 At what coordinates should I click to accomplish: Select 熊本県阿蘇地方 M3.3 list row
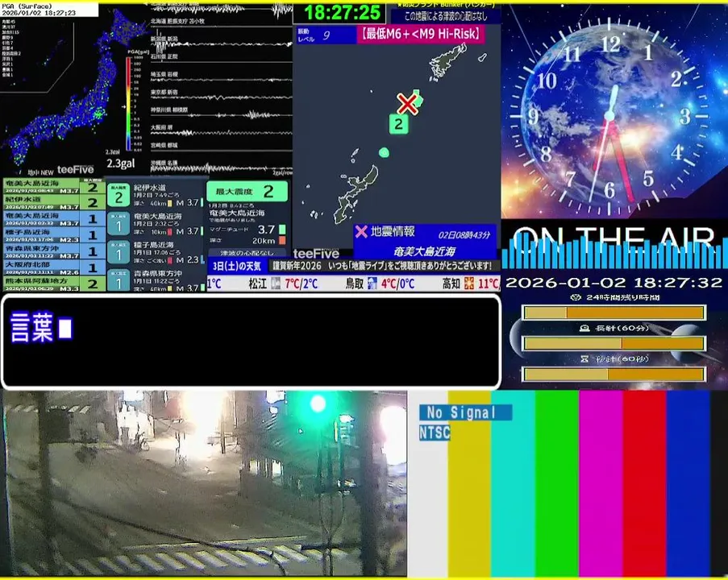(x=54, y=284)
